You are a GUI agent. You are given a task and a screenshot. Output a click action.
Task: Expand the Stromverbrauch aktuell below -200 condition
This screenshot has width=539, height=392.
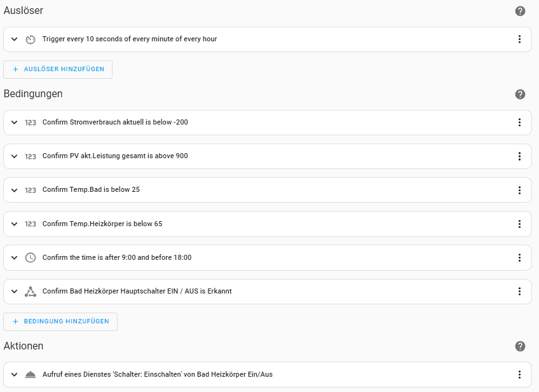click(15, 123)
